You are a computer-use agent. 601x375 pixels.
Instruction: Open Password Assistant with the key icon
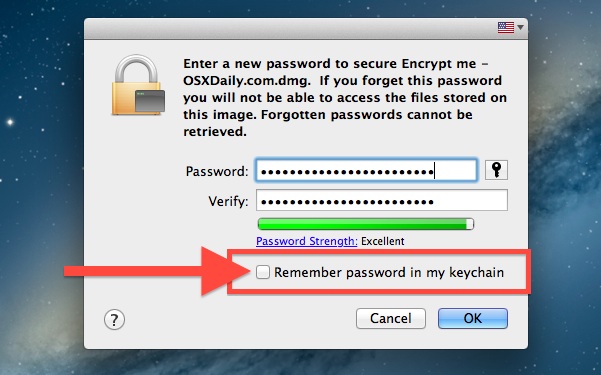(496, 170)
